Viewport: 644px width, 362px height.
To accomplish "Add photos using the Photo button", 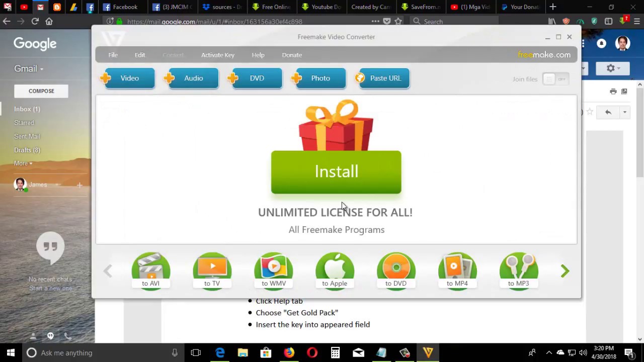I will (x=319, y=78).
